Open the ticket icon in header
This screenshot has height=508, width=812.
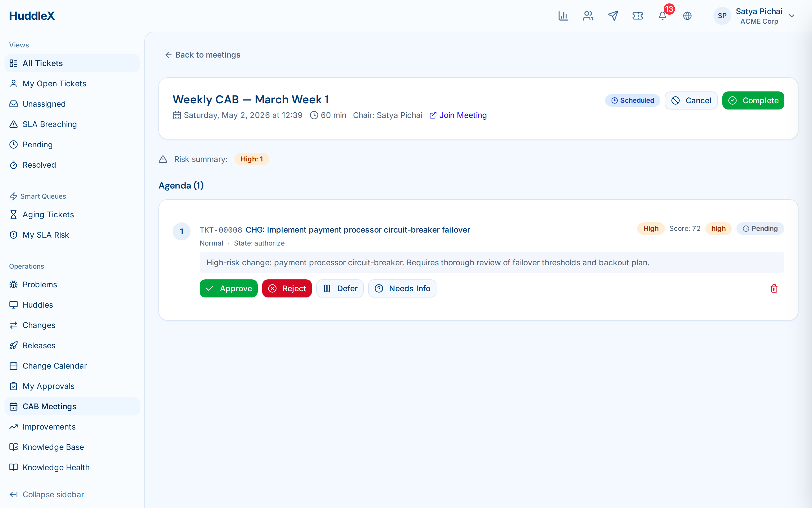637,16
